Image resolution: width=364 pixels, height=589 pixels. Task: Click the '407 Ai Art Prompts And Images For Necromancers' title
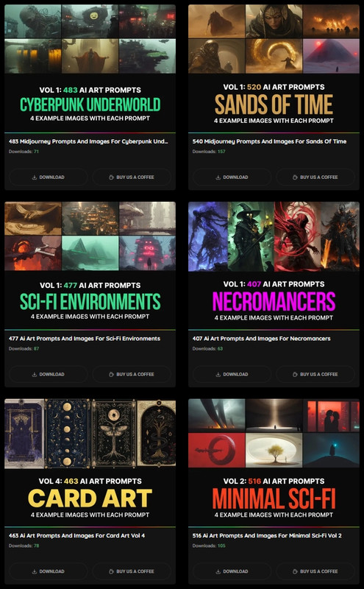[262, 339]
